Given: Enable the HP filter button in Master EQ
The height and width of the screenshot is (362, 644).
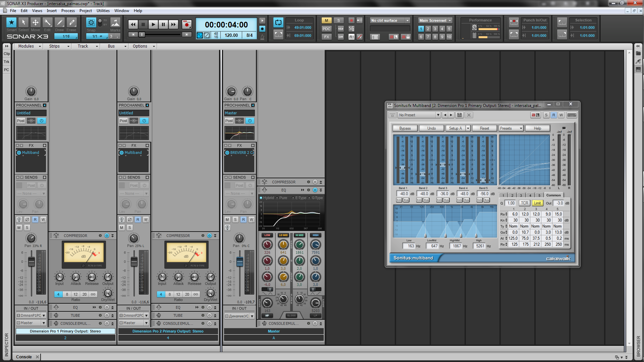Looking at the screenshot, I should tap(267, 315).
